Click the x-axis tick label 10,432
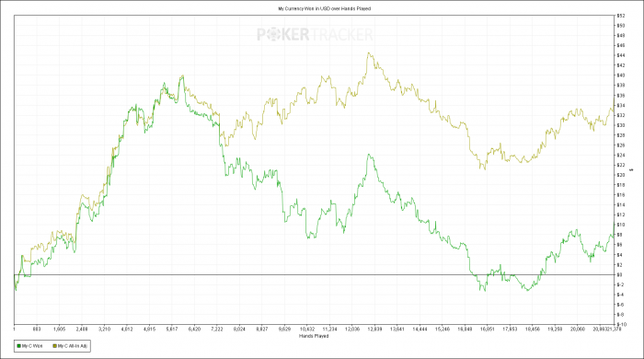 click(307, 330)
